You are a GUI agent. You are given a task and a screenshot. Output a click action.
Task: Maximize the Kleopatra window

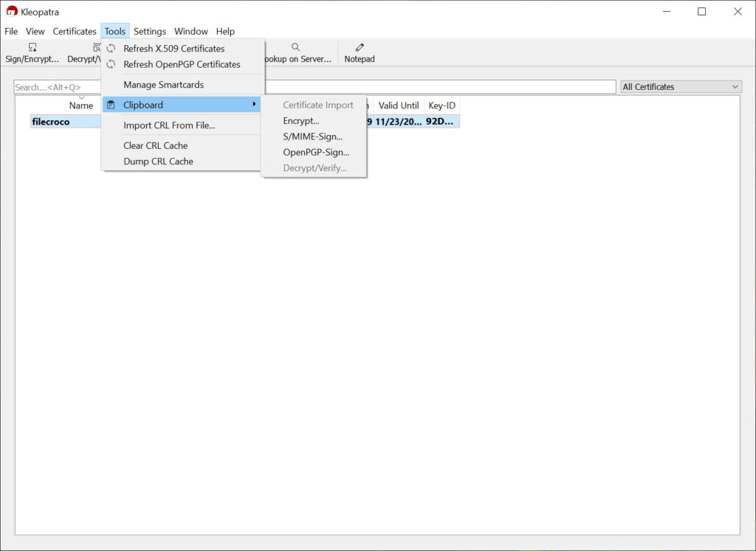tap(702, 12)
